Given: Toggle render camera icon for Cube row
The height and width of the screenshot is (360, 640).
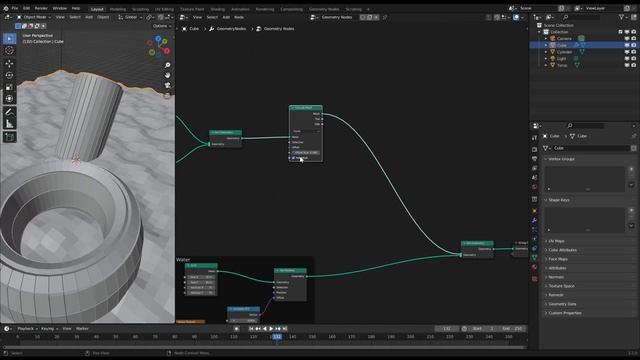Looking at the screenshot, I should (x=634, y=45).
